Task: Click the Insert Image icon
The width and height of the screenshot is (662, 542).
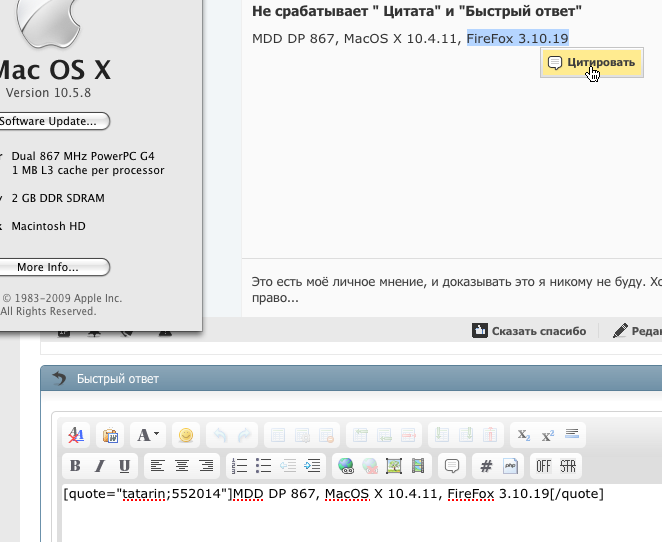Action: pyautogui.click(x=394, y=466)
